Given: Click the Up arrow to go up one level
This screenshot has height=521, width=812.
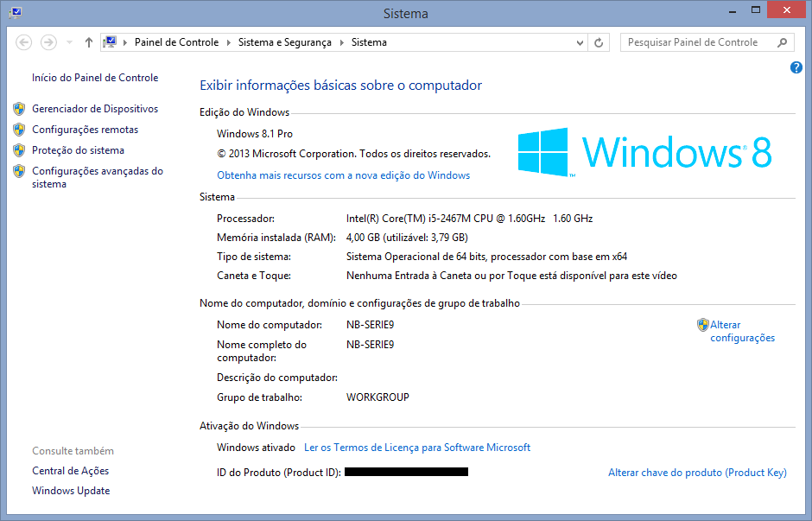Looking at the screenshot, I should click(x=88, y=41).
